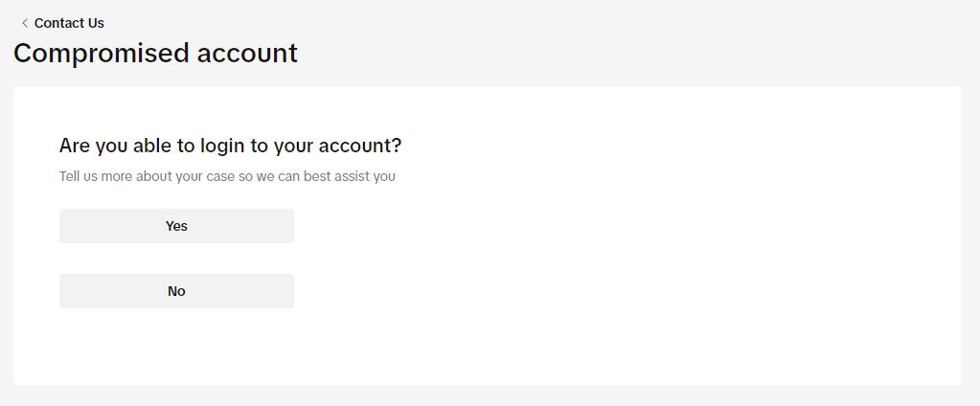The height and width of the screenshot is (406, 980).
Task: Confirm you can log in with Yes
Action: coord(176,226)
